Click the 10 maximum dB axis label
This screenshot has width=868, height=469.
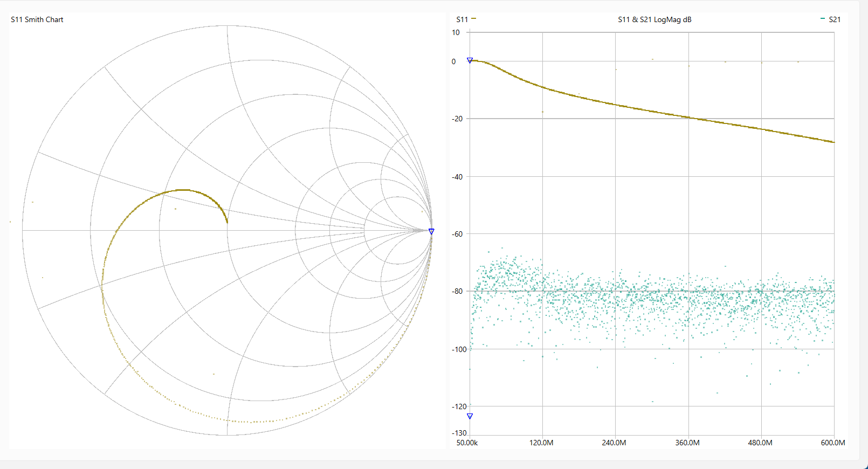pyautogui.click(x=456, y=32)
